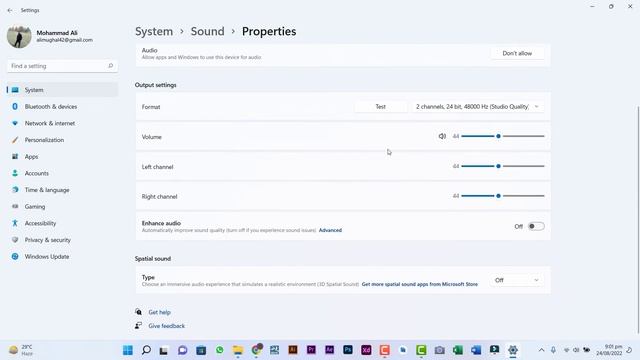Click the microphone icon in the system tray
Image resolution: width=640 pixels, height=360 pixels.
pos(553,350)
